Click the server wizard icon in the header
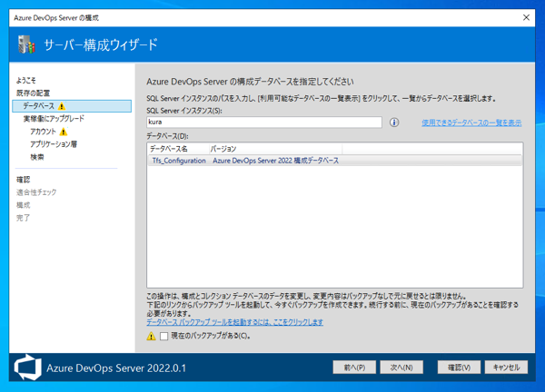The width and height of the screenshot is (545, 392). 26,44
